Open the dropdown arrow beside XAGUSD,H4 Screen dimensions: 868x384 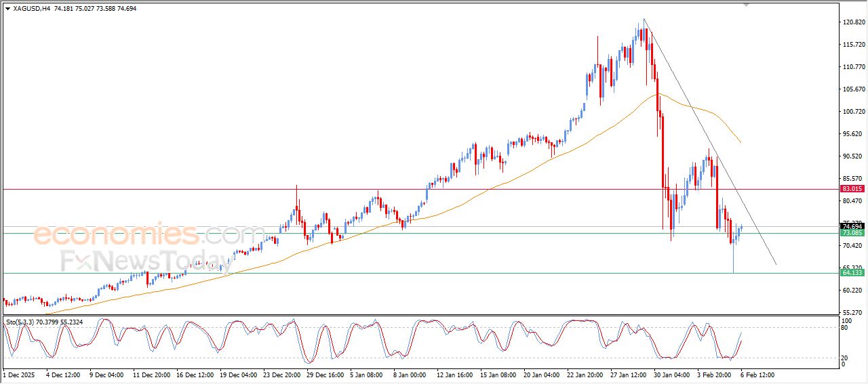coord(7,9)
